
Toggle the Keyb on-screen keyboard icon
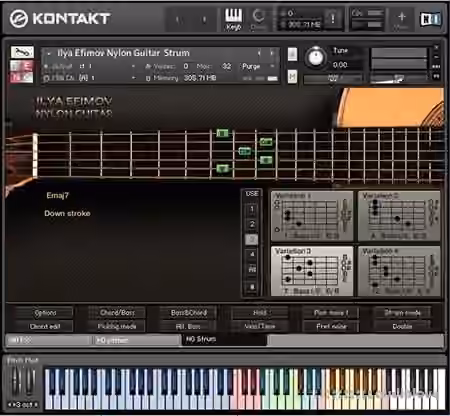pos(233,19)
